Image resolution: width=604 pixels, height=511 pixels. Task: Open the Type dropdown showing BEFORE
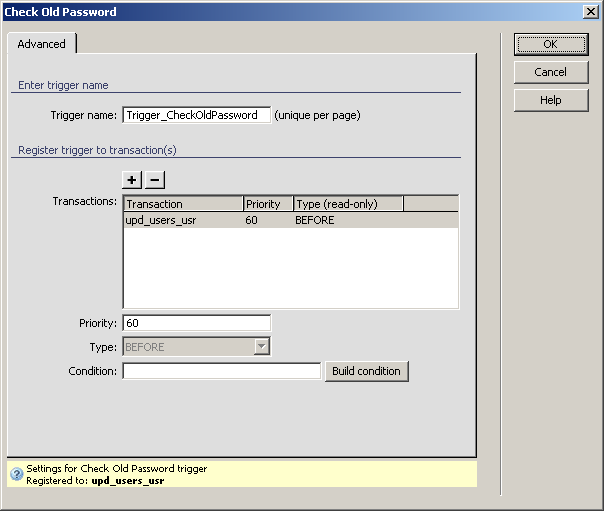coord(261,347)
